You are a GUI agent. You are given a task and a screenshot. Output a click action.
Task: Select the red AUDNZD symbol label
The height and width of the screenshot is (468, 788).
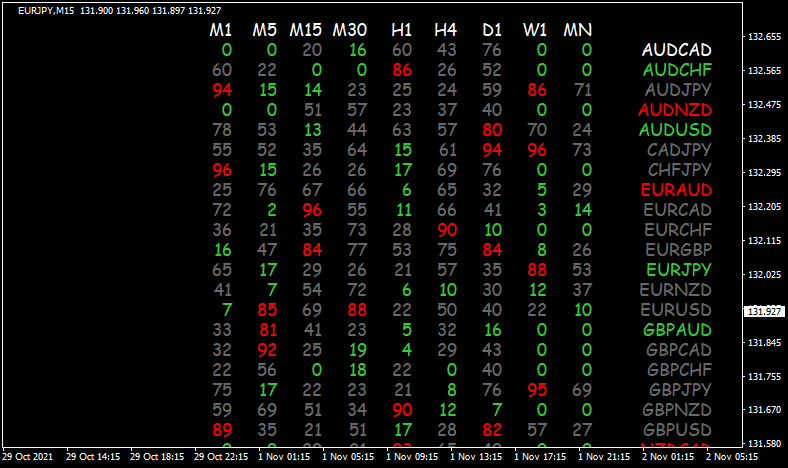coord(676,110)
